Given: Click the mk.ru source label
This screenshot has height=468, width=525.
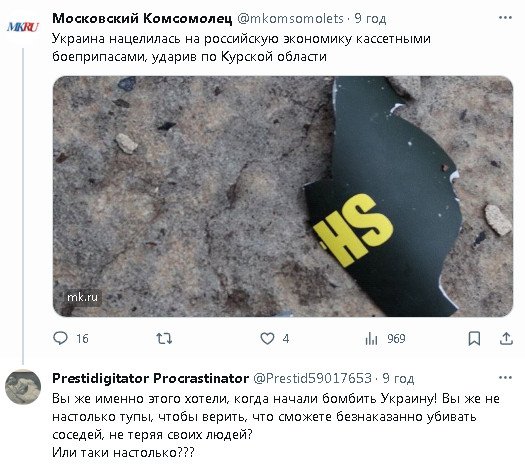Looking at the screenshot, I should (82, 297).
